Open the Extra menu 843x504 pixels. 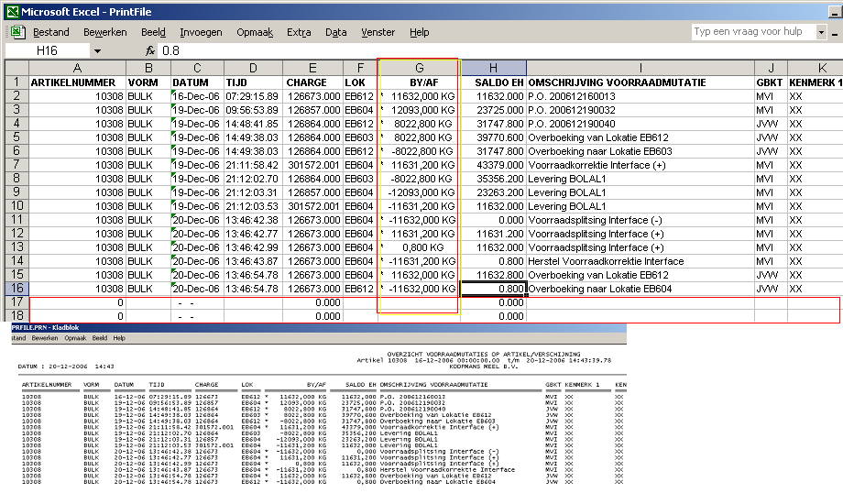pyautogui.click(x=299, y=32)
